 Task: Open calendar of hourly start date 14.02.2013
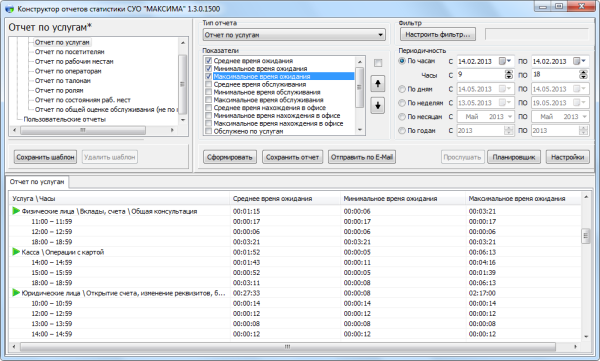click(505, 61)
